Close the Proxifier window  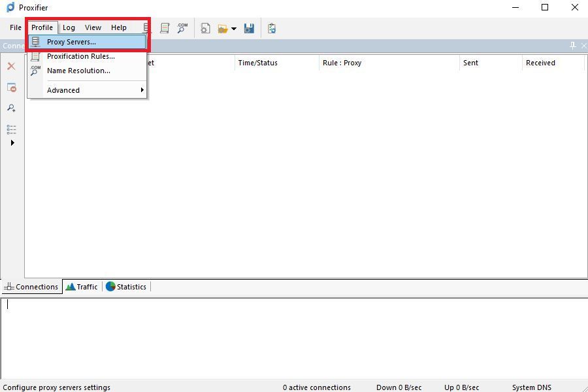(574, 7)
